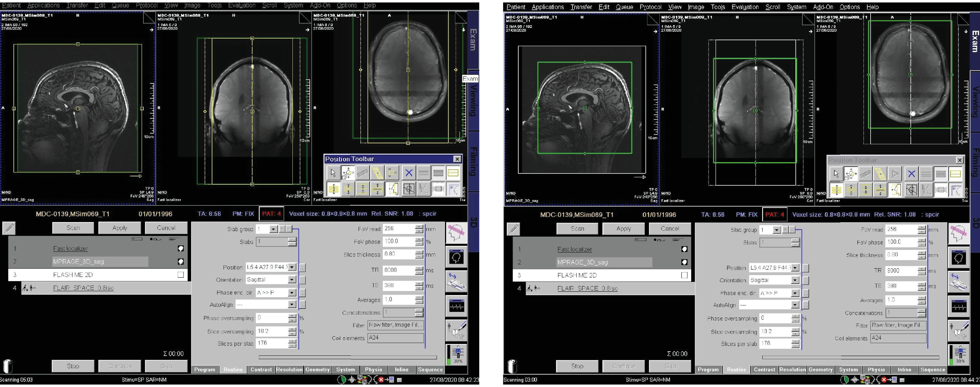Open the Protocol menu on right screen
The width and height of the screenshot is (980, 387).
650,7
